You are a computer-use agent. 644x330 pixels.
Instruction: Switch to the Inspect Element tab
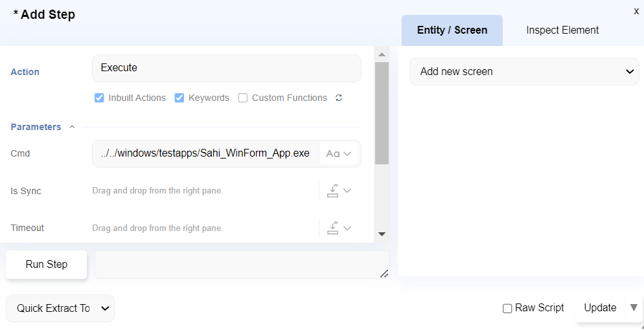pyautogui.click(x=562, y=30)
